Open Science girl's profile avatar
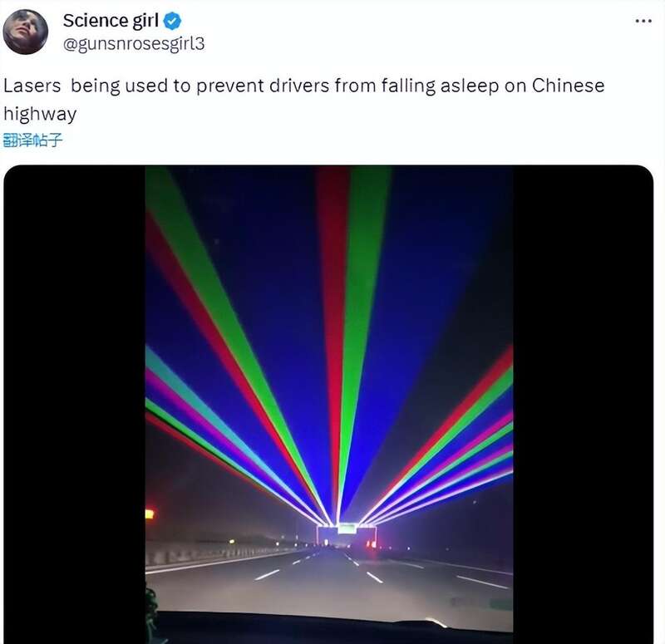This screenshot has width=665, height=644. (26, 32)
